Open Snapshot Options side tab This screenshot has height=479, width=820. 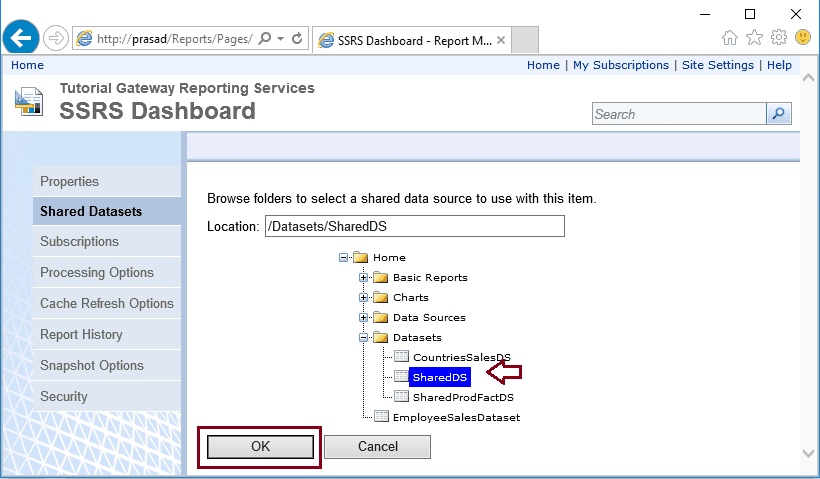pyautogui.click(x=107, y=365)
